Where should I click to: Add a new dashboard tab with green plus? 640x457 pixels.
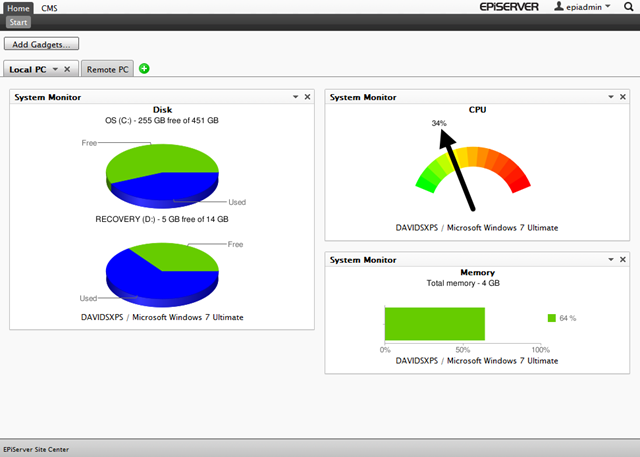(x=145, y=69)
